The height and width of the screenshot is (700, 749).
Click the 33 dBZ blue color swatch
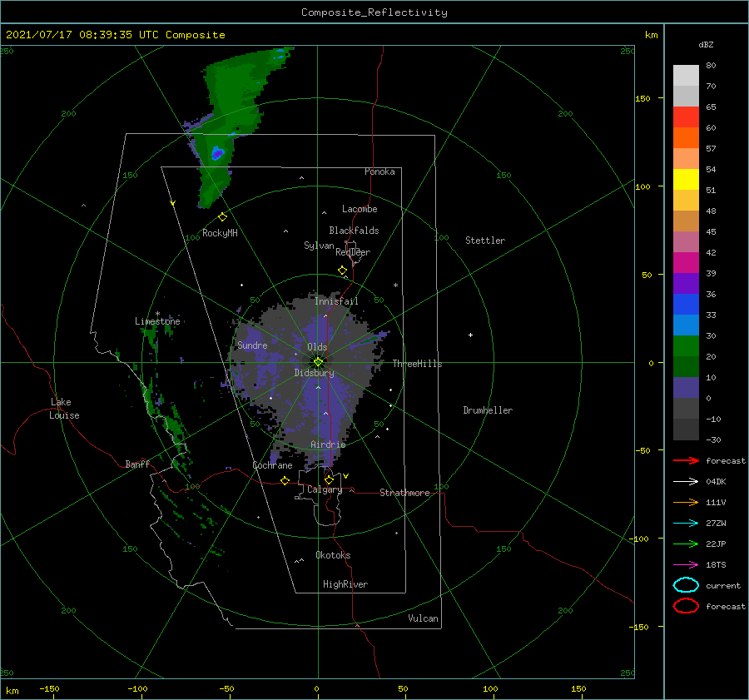[686, 304]
